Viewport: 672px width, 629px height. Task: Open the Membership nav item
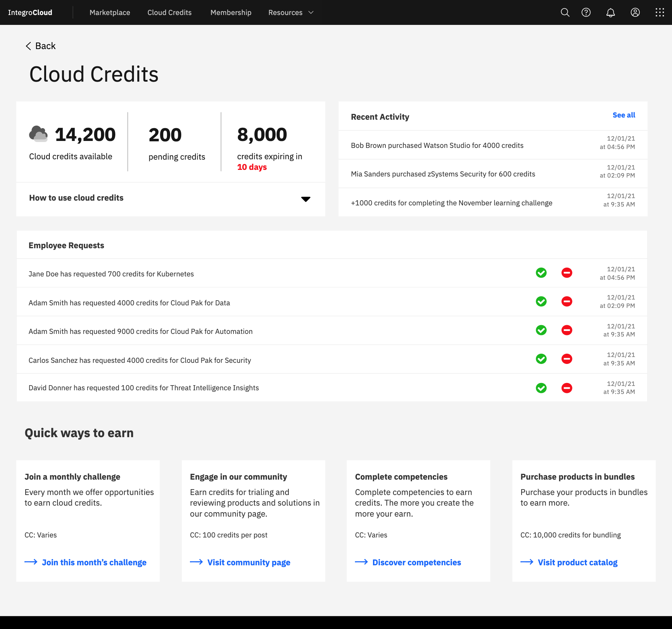231,12
